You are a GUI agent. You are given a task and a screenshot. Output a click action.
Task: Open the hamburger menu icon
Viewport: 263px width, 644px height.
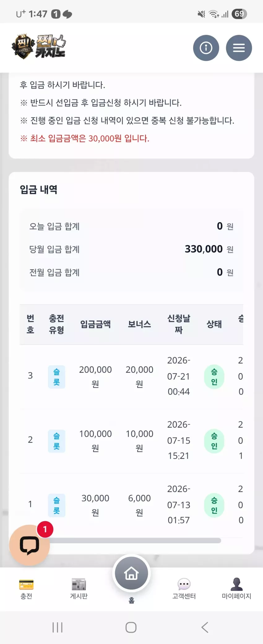point(239,48)
